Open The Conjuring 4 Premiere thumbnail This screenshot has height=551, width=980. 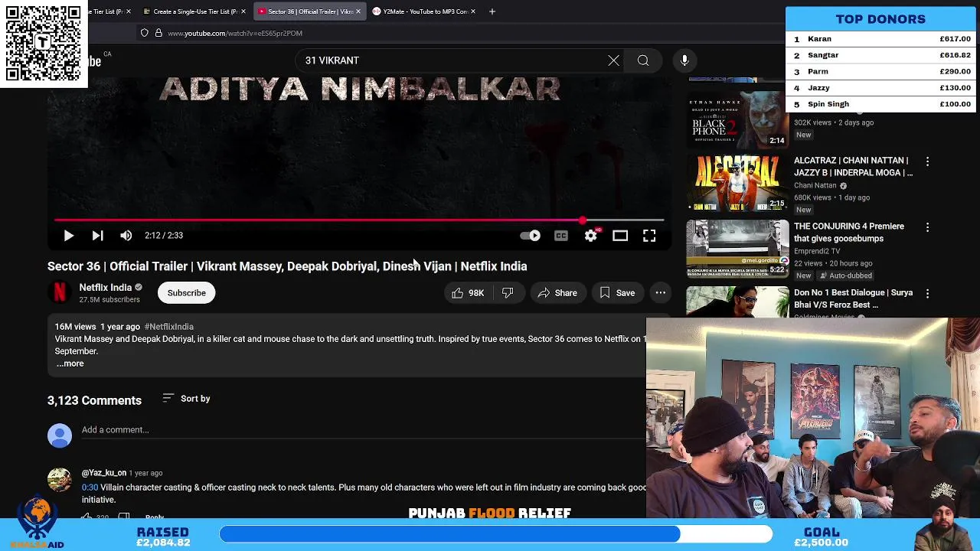coord(737,249)
